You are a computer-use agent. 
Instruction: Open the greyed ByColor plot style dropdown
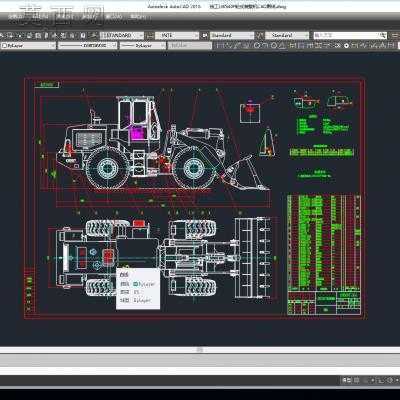pyautogui.click(x=189, y=46)
